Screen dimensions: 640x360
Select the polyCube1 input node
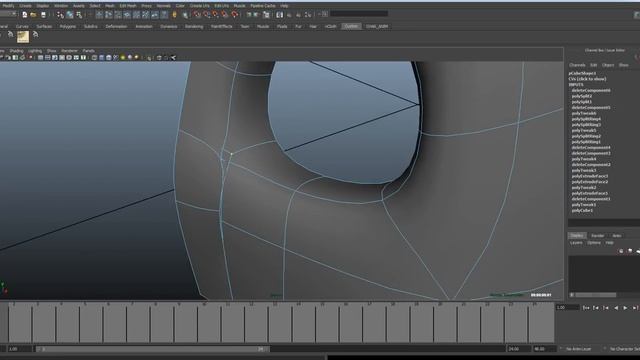click(582, 210)
